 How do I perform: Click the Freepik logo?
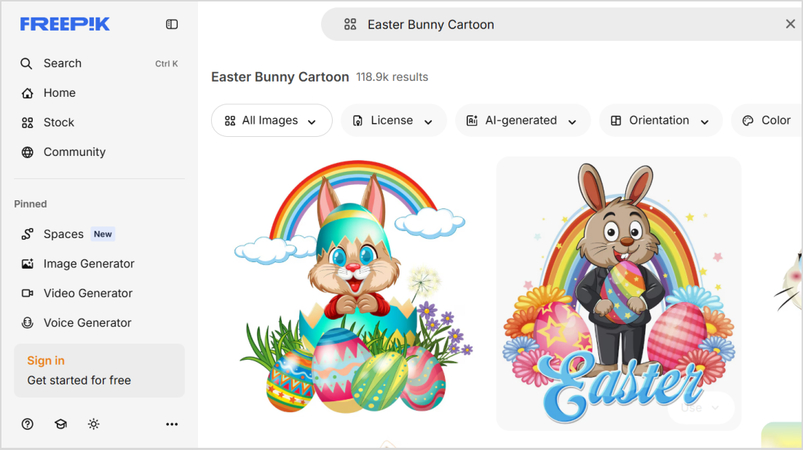(x=65, y=24)
